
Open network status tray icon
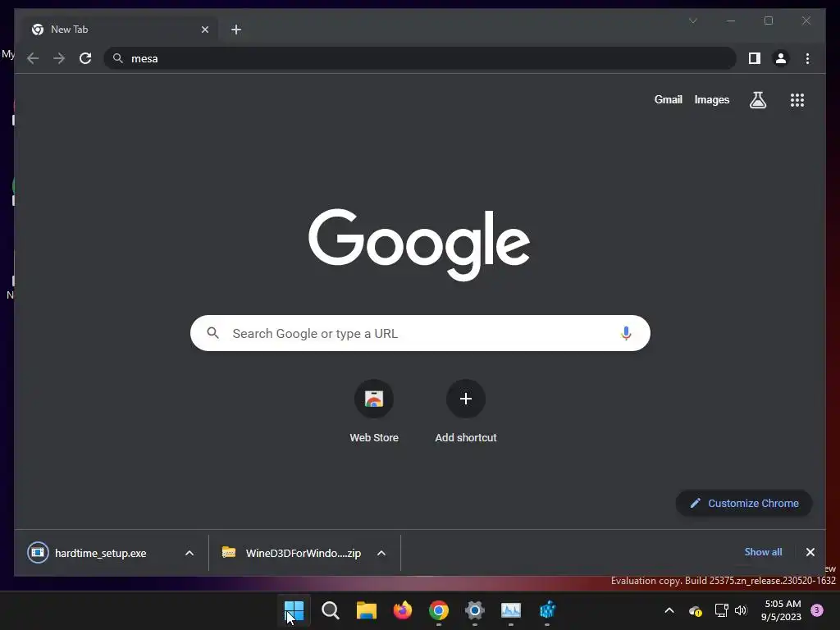(x=721, y=610)
